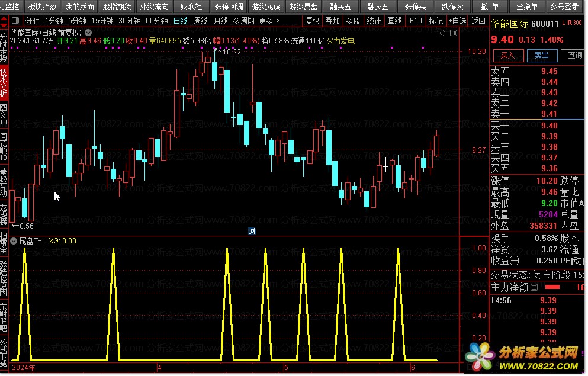Select the 日线 daily period
The image size is (588, 376).
coord(181,21)
